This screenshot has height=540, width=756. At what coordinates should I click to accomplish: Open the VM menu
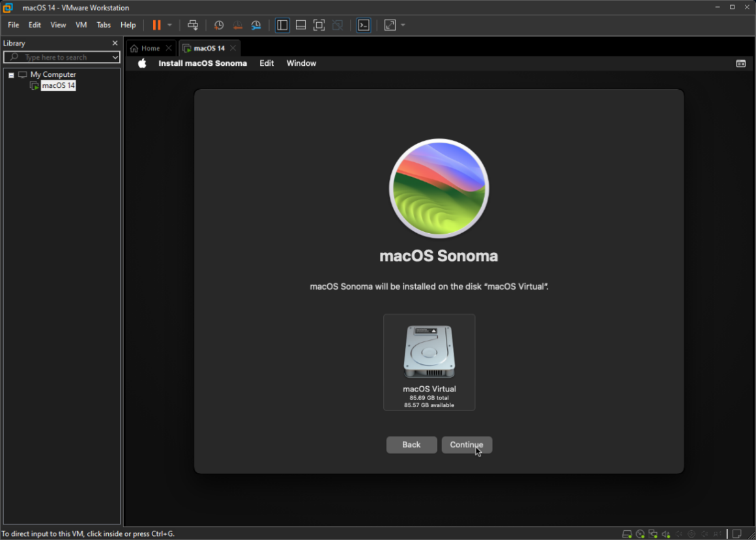point(81,25)
